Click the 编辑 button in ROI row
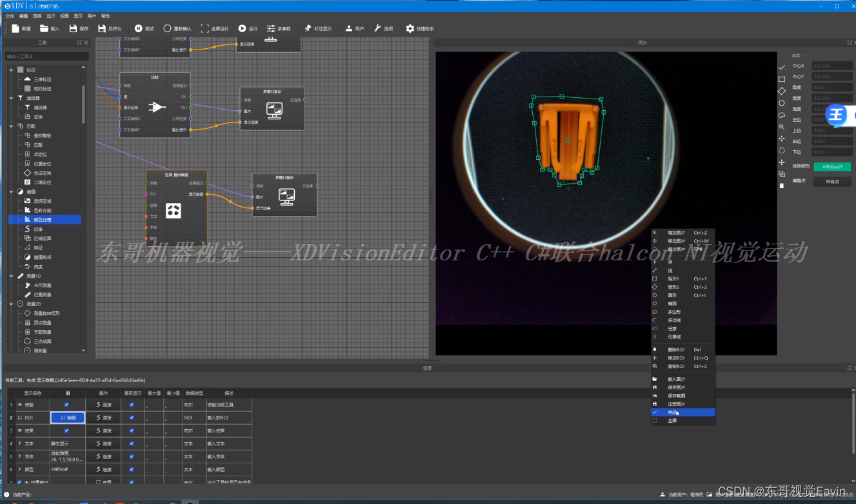This screenshot has width=856, height=504. (67, 418)
